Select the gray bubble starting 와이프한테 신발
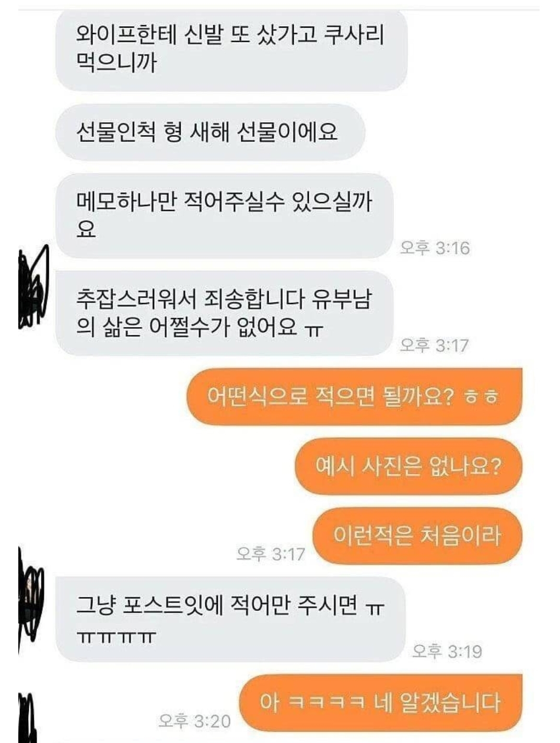 tap(231, 50)
